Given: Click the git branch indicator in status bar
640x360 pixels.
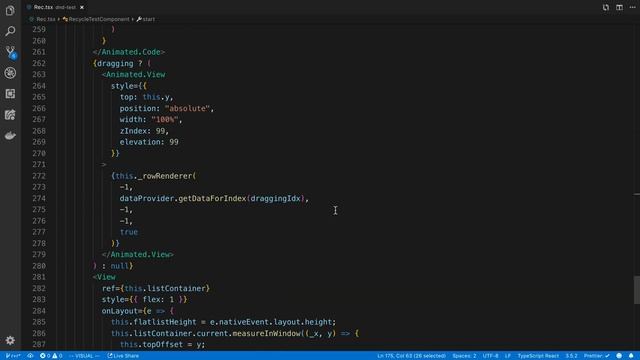Looking at the screenshot, I should pyautogui.click(x=13, y=356).
